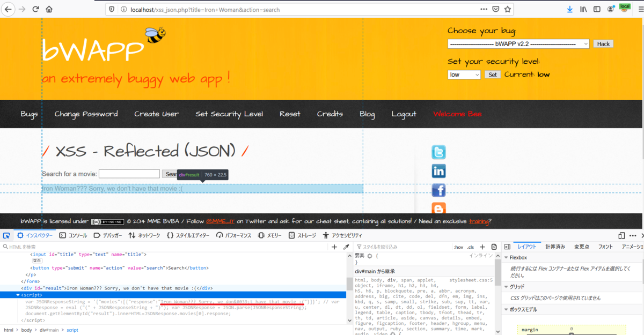Screen dimensions: 644x335
Task: Open the Bugs menu link
Action: click(29, 114)
